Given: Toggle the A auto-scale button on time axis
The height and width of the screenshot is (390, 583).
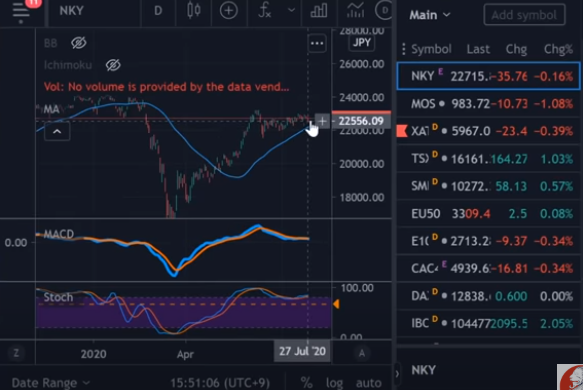Looking at the screenshot, I should 361,352.
